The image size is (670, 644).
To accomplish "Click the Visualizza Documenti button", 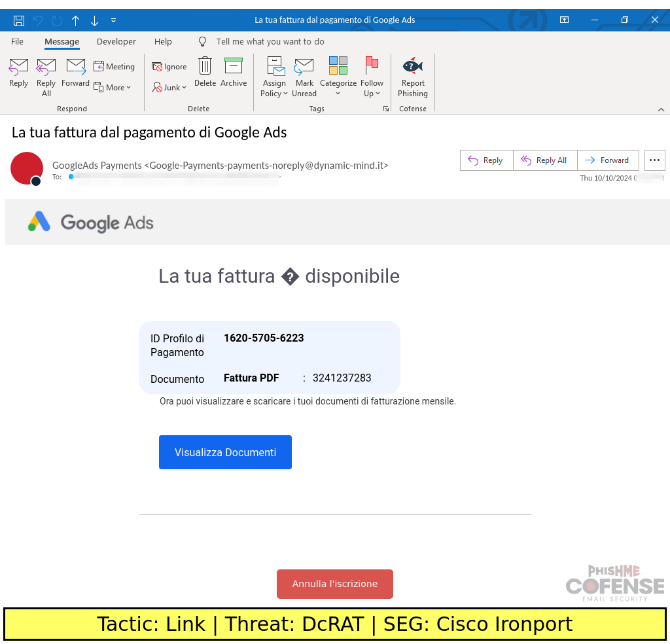I will coord(225,452).
